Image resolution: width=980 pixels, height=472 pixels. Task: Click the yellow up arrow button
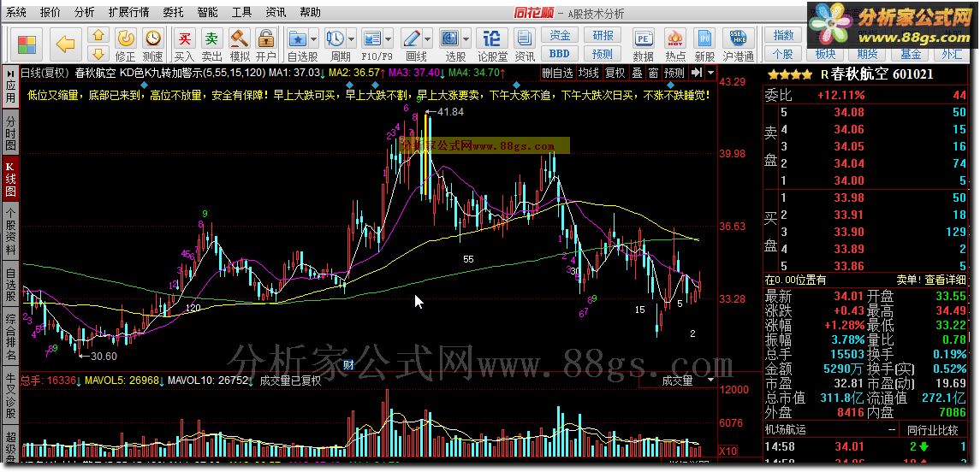pyautogui.click(x=100, y=34)
